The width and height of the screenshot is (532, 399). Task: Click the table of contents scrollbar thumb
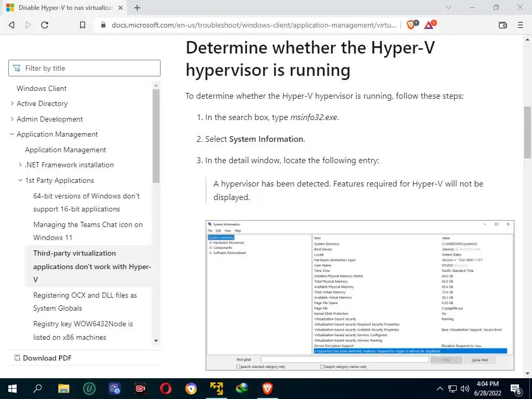coord(156,136)
